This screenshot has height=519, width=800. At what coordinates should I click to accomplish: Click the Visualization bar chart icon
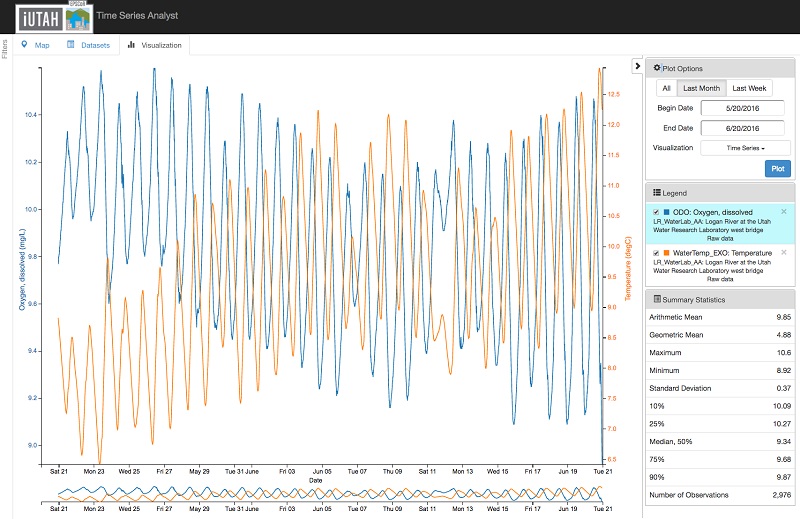pyautogui.click(x=131, y=45)
